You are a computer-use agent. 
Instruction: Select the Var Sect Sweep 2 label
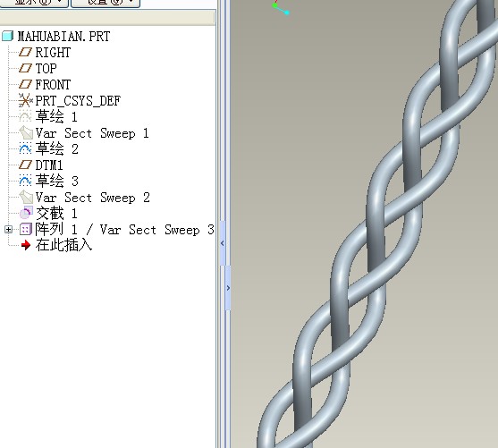coord(92,198)
